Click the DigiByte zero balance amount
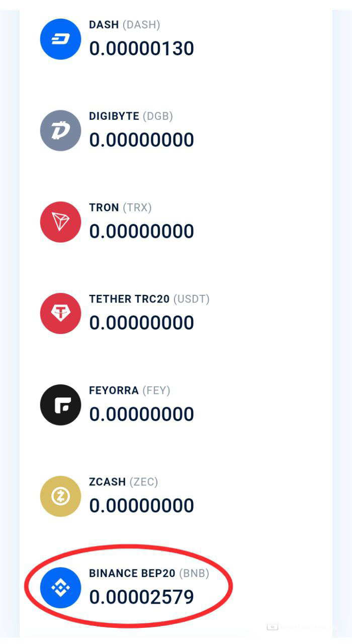The height and width of the screenshot is (644, 352). (141, 140)
